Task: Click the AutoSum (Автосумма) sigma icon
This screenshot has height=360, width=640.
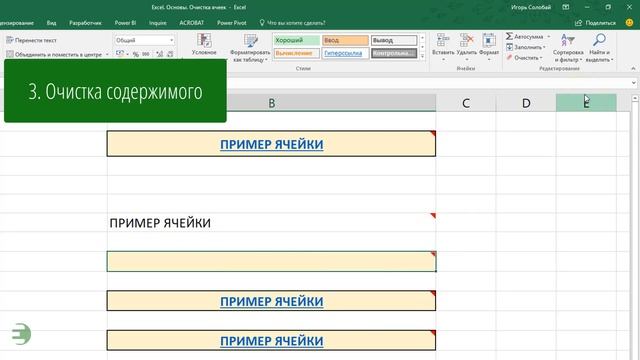Action: (x=509, y=36)
